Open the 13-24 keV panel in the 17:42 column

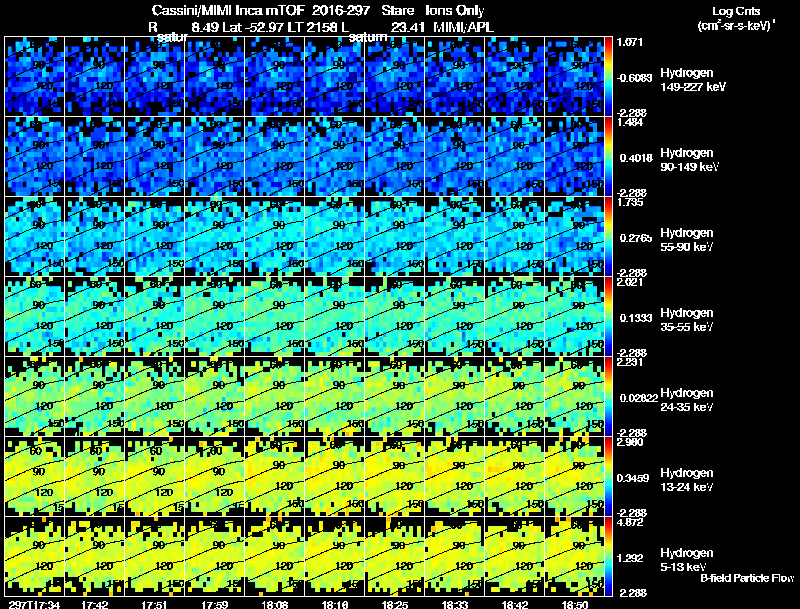tap(94, 476)
